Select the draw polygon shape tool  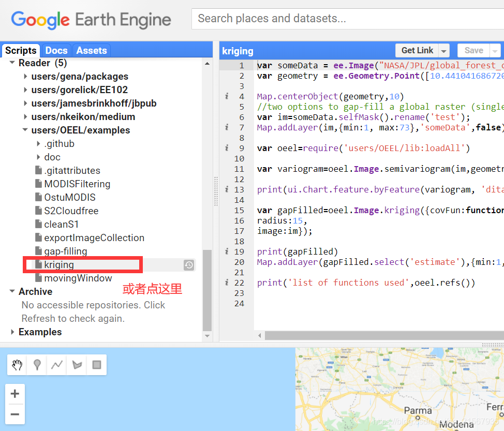click(x=77, y=365)
